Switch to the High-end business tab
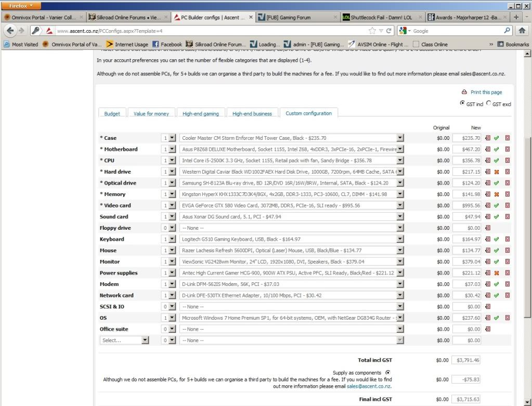Image resolution: width=532 pixels, height=406 pixels. 252,114
